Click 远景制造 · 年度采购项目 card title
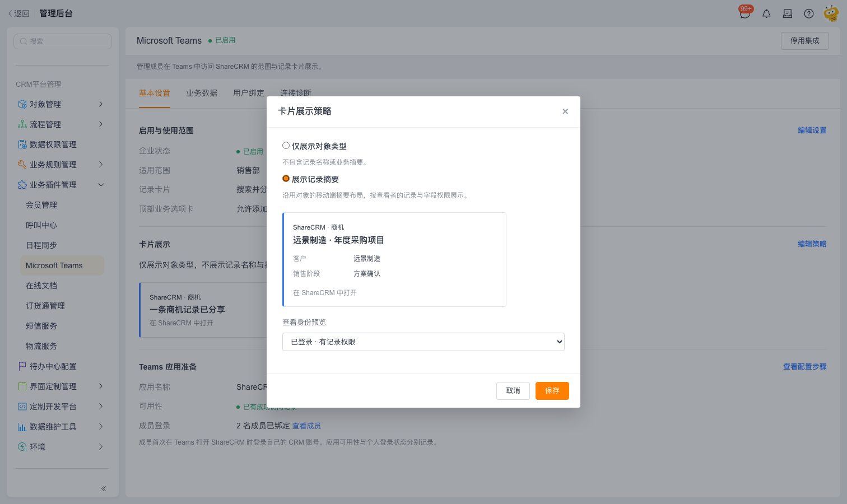Image resolution: width=847 pixels, height=504 pixels. [x=338, y=240]
